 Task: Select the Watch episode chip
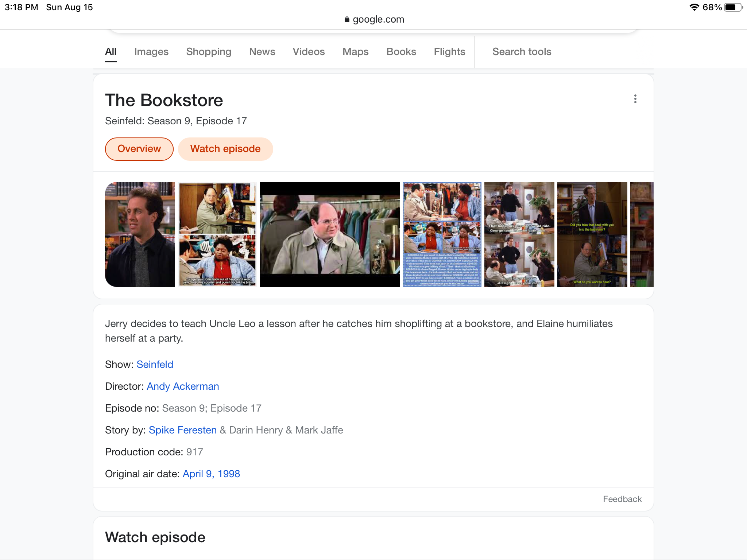click(225, 149)
